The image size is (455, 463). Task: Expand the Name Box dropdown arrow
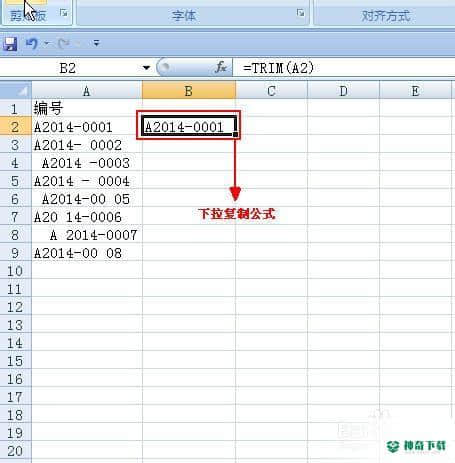point(146,68)
